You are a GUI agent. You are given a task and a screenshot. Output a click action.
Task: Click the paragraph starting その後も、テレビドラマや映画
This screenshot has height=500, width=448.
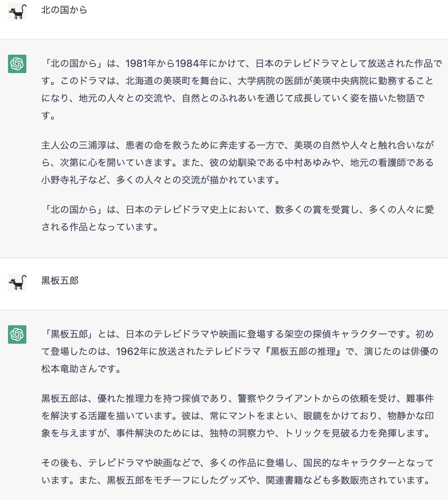pyautogui.click(x=238, y=471)
